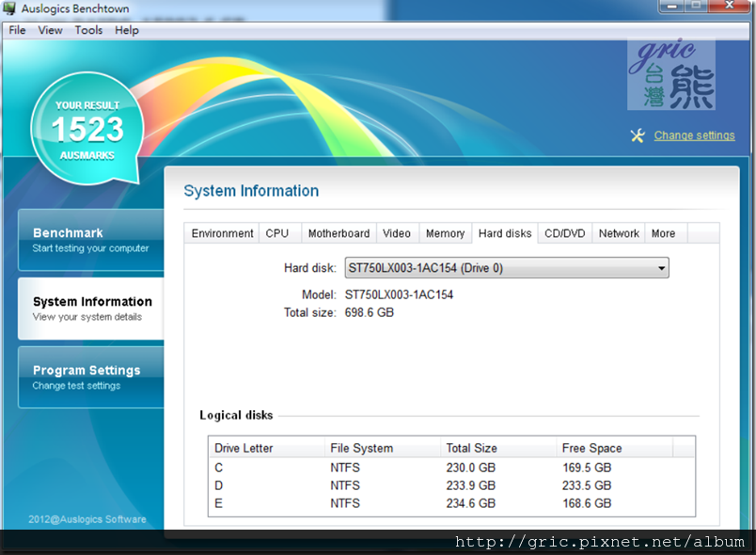Switch to the Motherboard tab
Image resolution: width=756 pixels, height=555 pixels.
(x=339, y=233)
